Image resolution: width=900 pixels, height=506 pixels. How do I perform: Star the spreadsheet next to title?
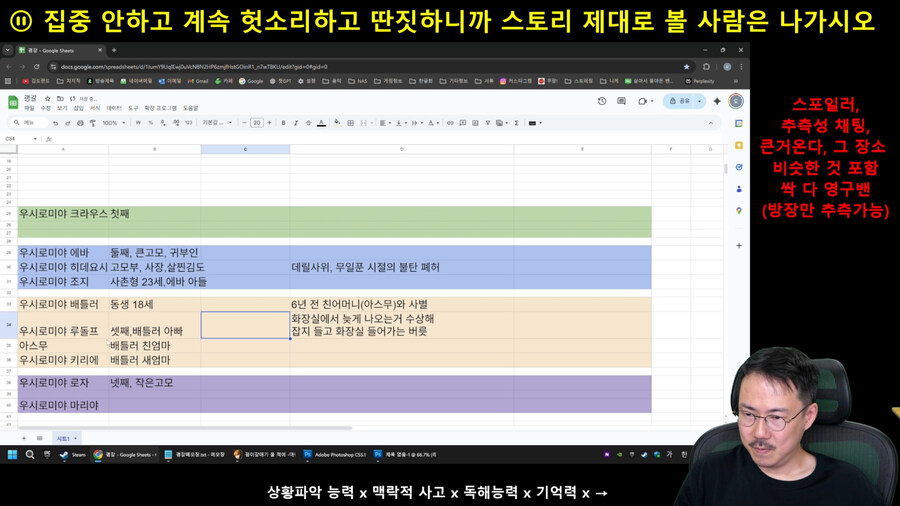click(47, 99)
